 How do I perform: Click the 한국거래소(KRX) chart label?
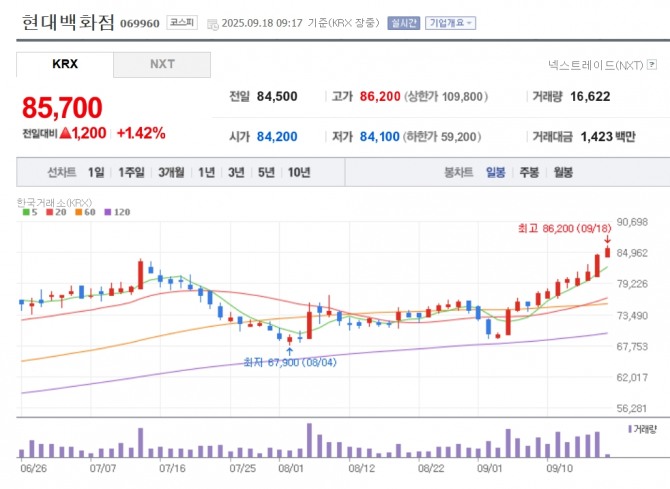tap(54, 202)
